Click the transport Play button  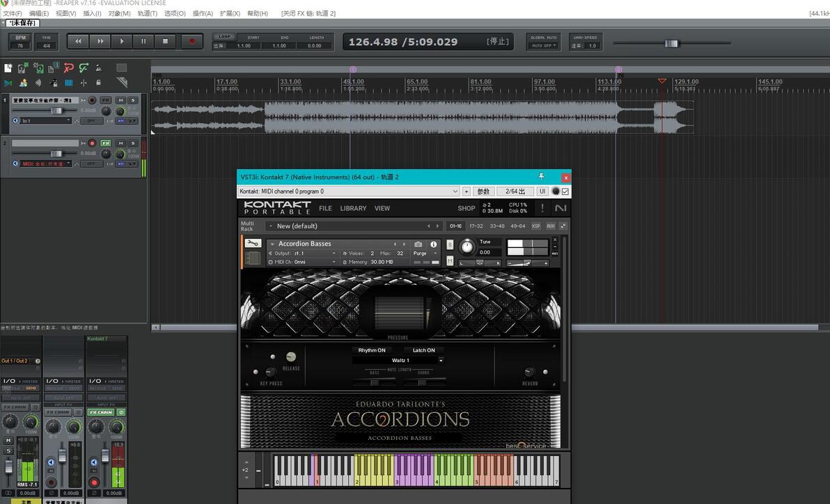point(122,41)
